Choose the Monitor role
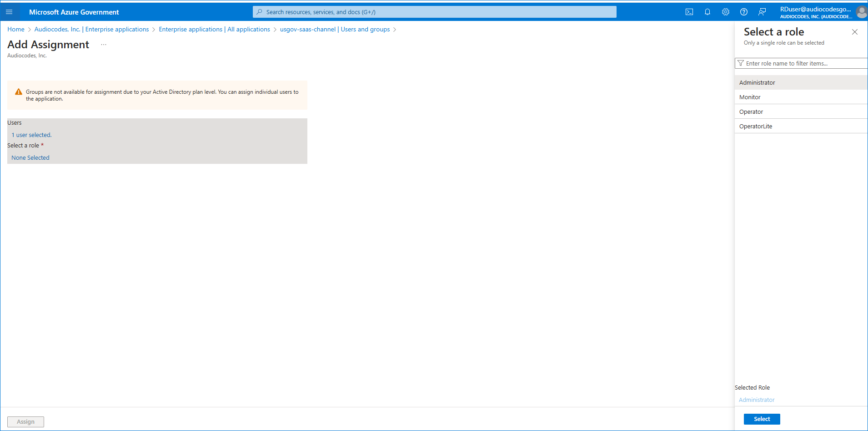868x431 pixels. [801, 97]
